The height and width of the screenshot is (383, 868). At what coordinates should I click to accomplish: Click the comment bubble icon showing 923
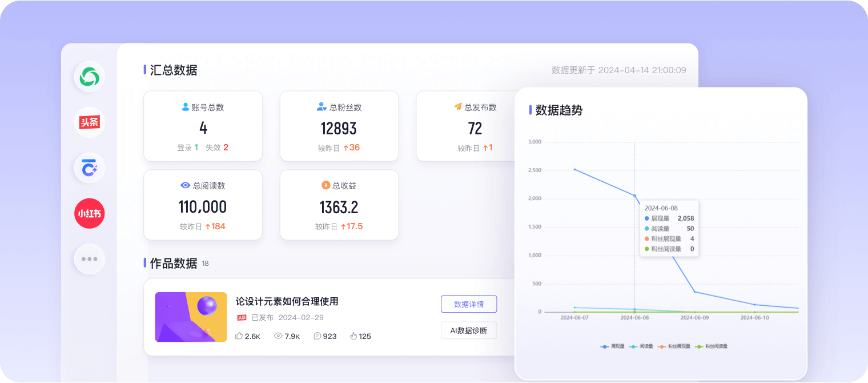(317, 336)
